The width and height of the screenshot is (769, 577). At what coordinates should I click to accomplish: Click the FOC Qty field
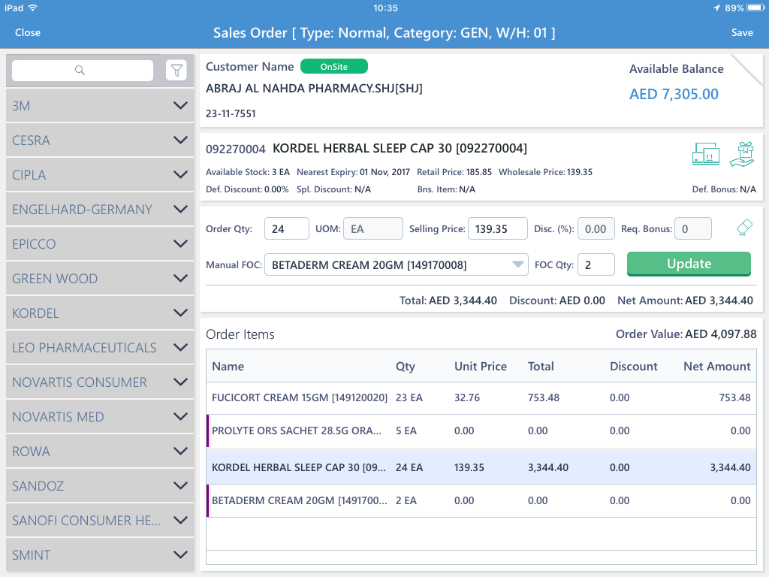coord(596,265)
